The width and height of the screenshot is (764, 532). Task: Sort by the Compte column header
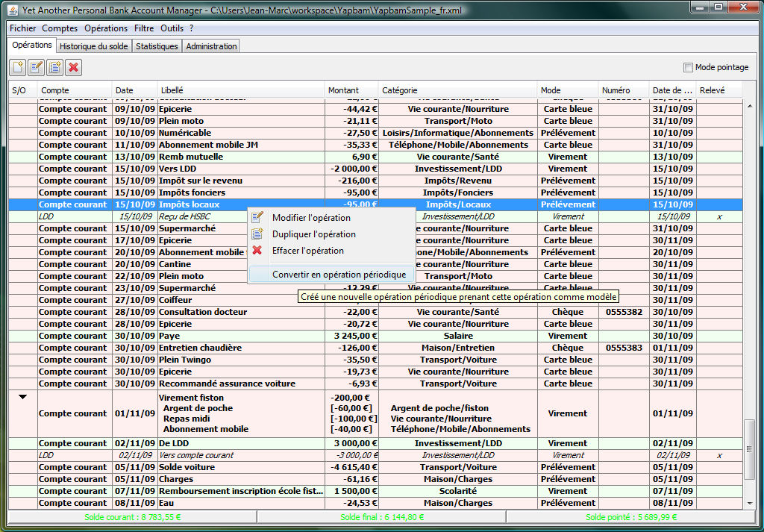[75, 90]
